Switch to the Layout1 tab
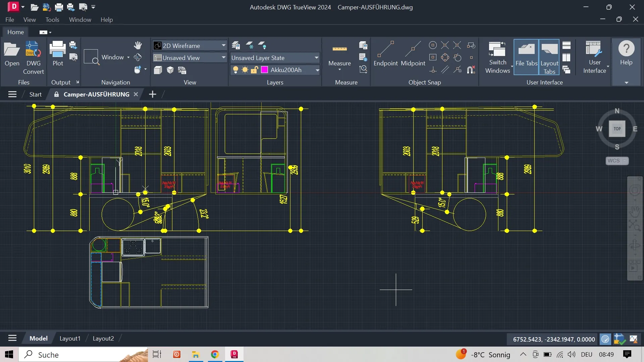Image resolution: width=644 pixels, height=362 pixels. (70, 338)
